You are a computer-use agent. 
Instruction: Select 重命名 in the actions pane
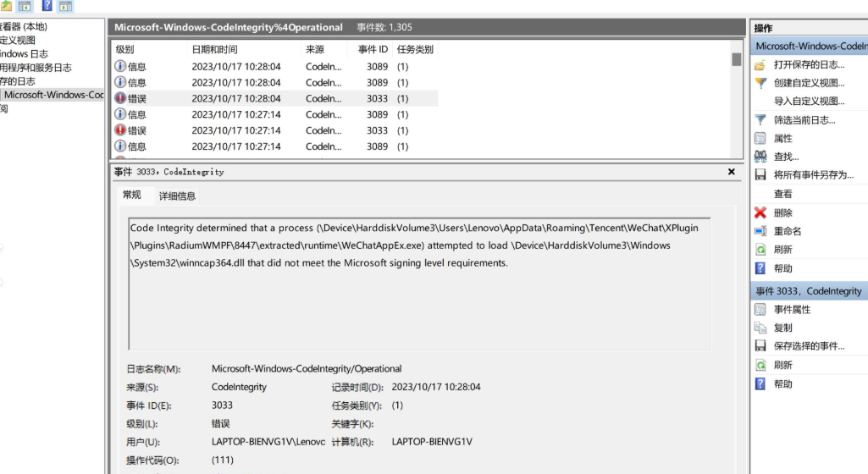point(787,231)
